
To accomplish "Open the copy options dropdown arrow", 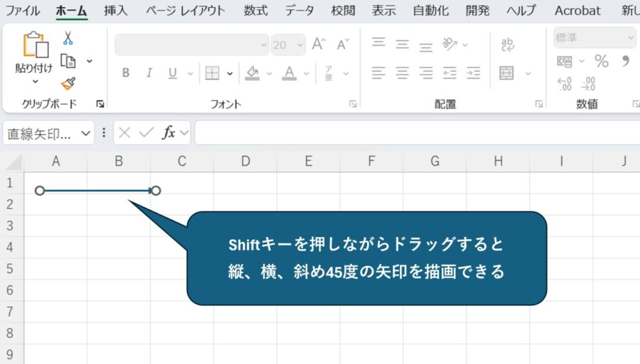I will pos(89,61).
